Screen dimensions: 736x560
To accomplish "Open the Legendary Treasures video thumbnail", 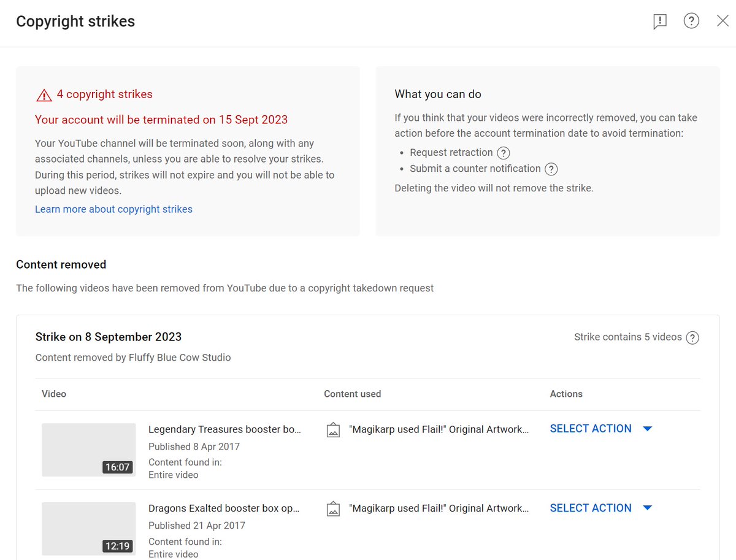I will point(88,450).
